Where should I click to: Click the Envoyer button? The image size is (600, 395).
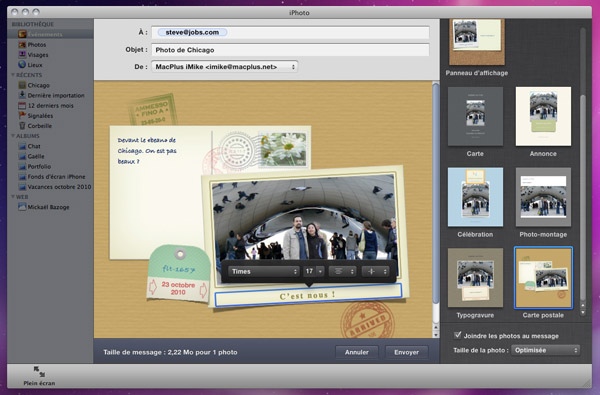point(406,352)
